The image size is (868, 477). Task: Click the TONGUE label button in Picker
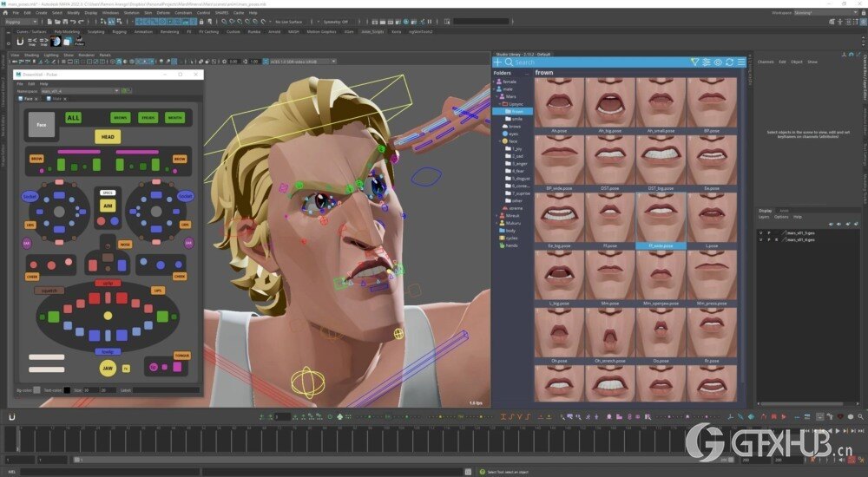182,356
